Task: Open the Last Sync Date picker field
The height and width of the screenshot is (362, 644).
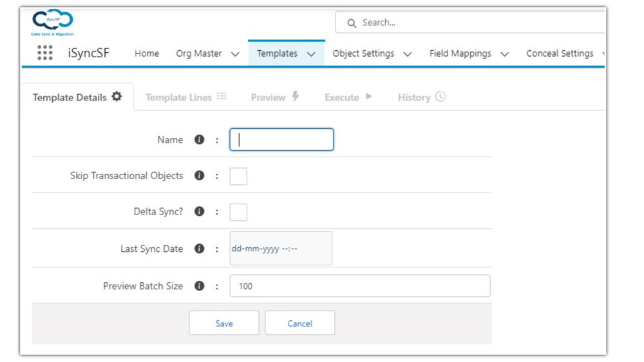Action: point(281,249)
